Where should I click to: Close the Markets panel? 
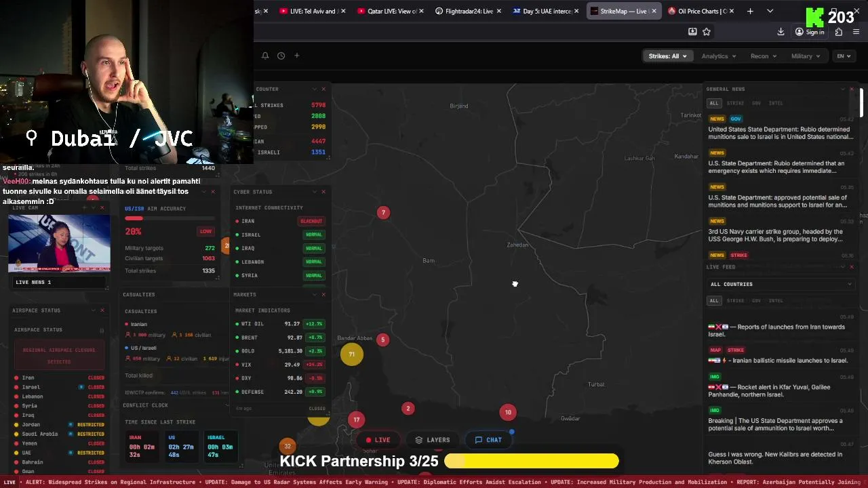323,295
